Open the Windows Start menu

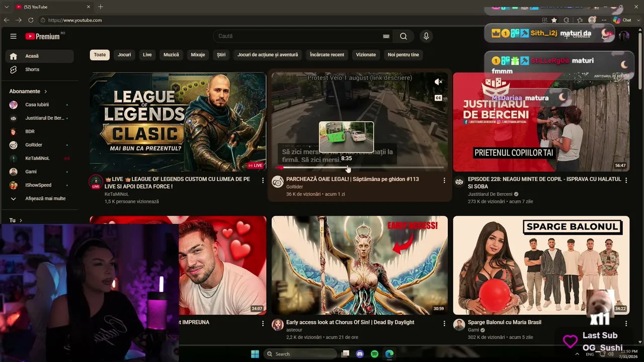point(255,354)
